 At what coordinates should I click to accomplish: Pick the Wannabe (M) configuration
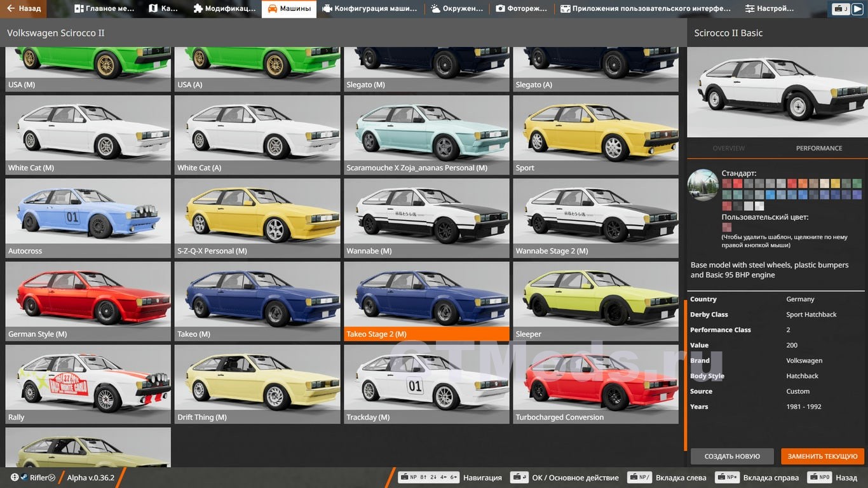tap(426, 218)
